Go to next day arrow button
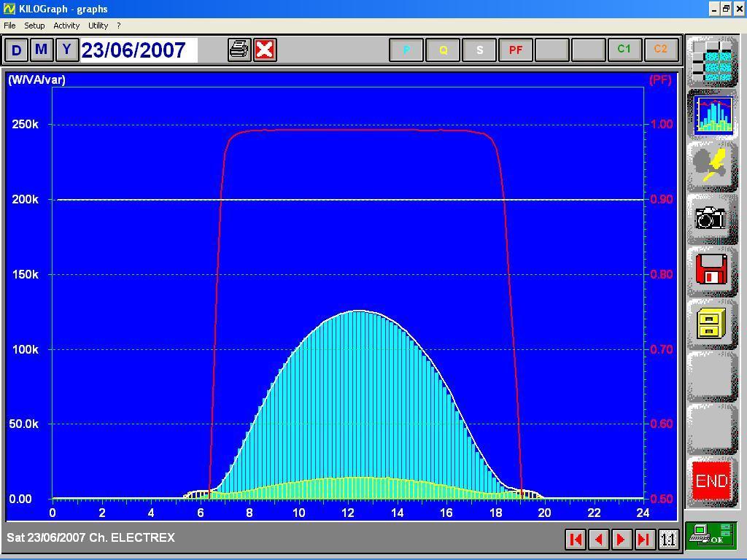747x560 pixels. tap(622, 539)
